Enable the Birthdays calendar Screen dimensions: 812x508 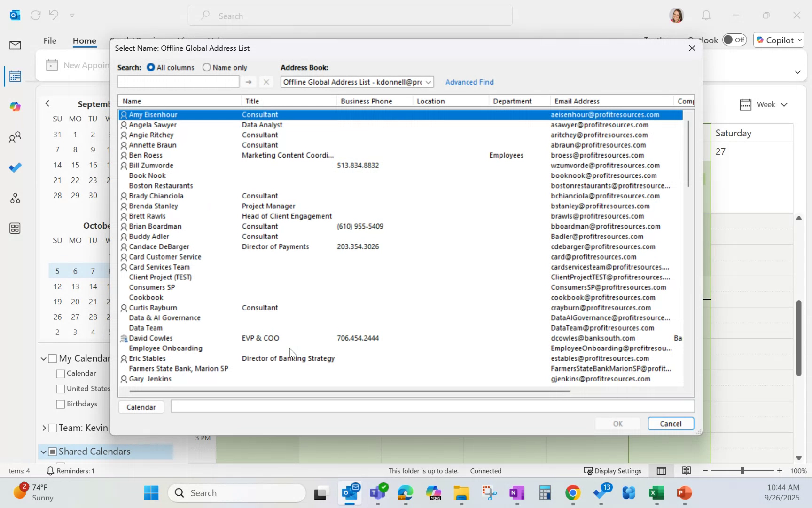click(x=60, y=404)
